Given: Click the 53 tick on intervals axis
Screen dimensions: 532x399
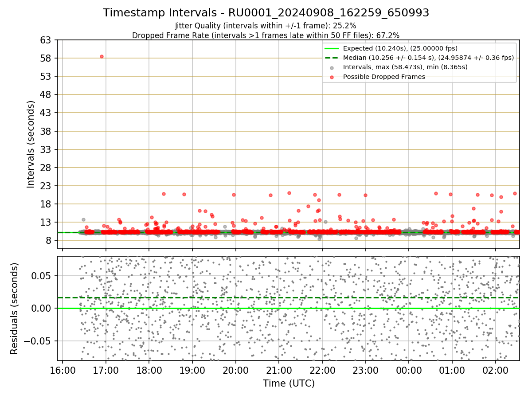Looking at the screenshot, I should (47, 76).
